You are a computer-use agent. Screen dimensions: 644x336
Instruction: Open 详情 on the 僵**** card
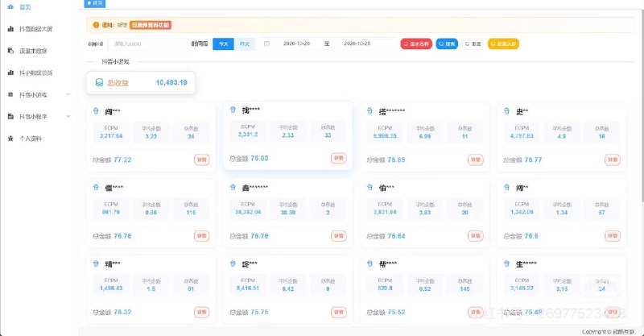(x=202, y=236)
